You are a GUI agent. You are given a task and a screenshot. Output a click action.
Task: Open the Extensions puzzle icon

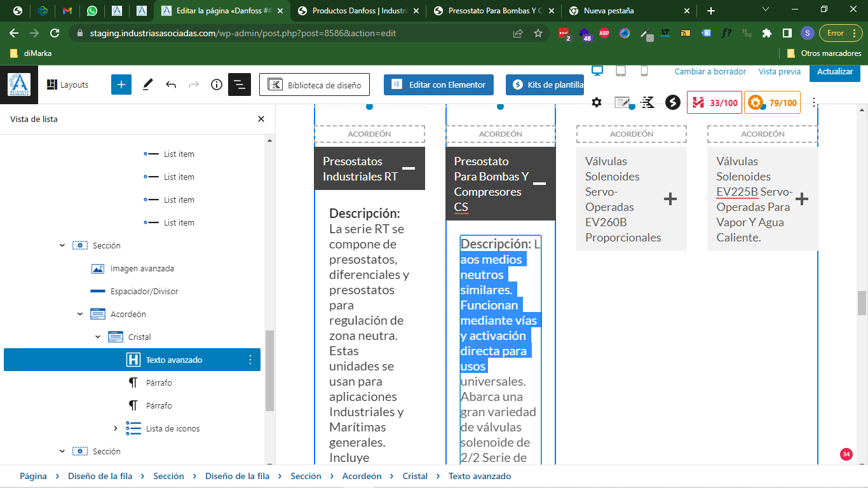point(767,33)
